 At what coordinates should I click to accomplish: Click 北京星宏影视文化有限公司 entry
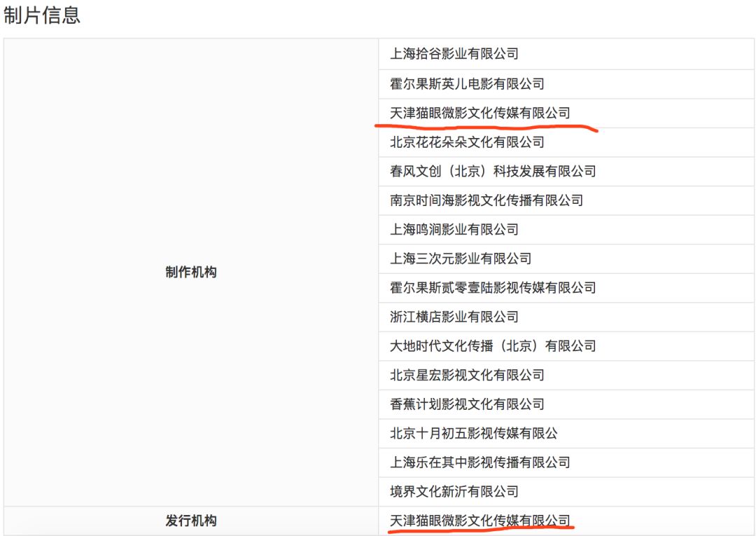(x=467, y=375)
